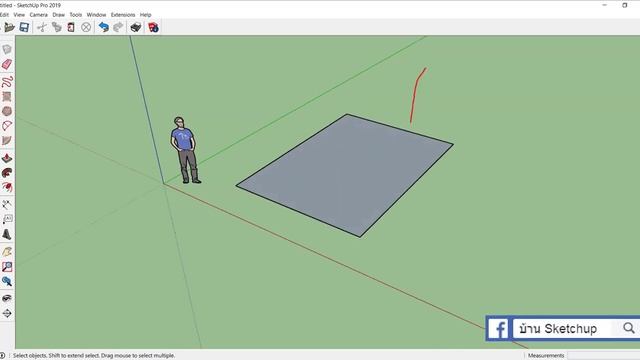The width and height of the screenshot is (640, 360).
Task: Click the Measurements label in status bar
Action: (546, 356)
